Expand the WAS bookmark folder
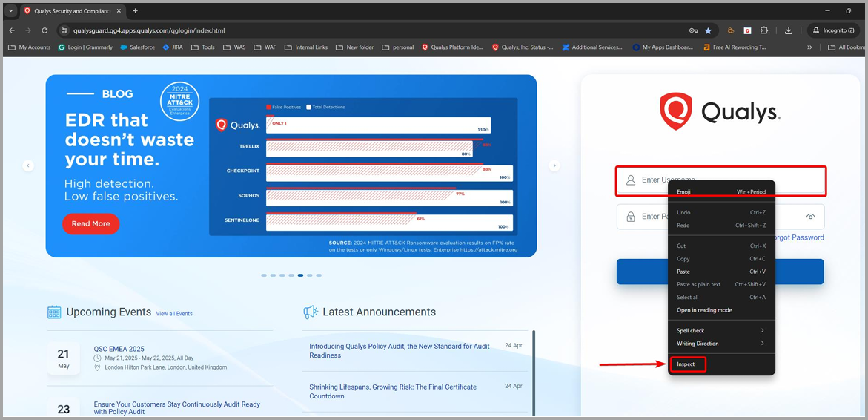 tap(234, 47)
